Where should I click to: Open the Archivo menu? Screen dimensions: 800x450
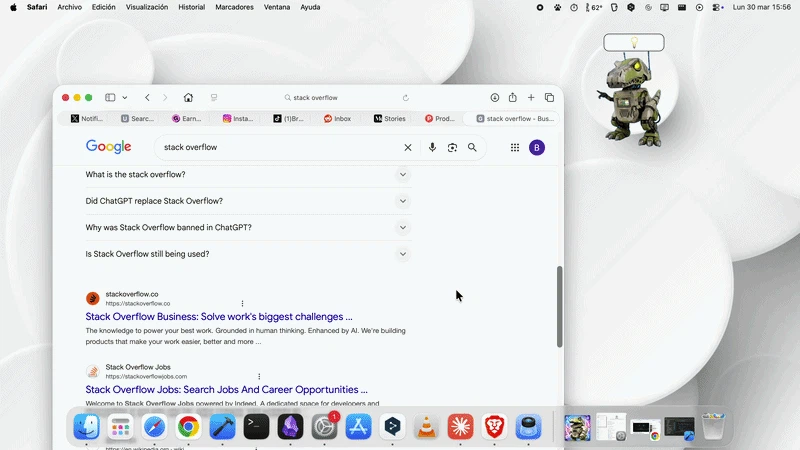tap(69, 7)
